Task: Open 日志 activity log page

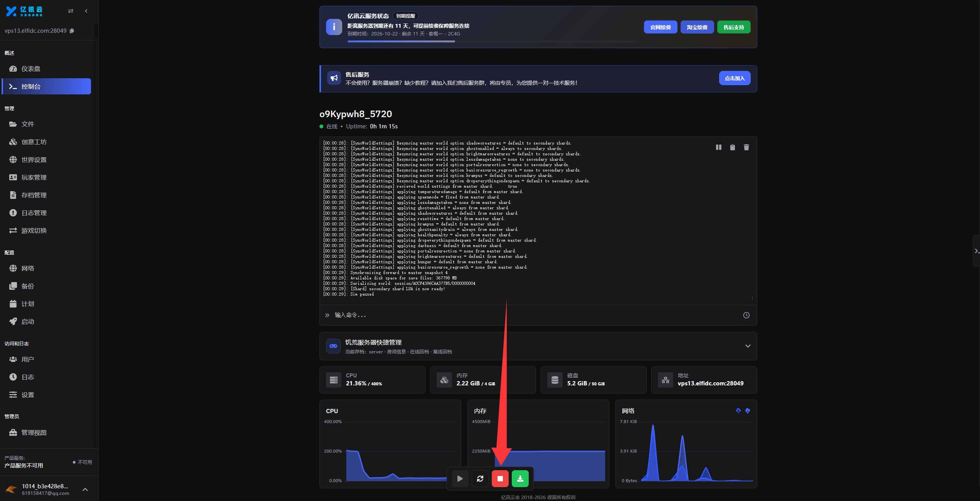Action: [47, 377]
